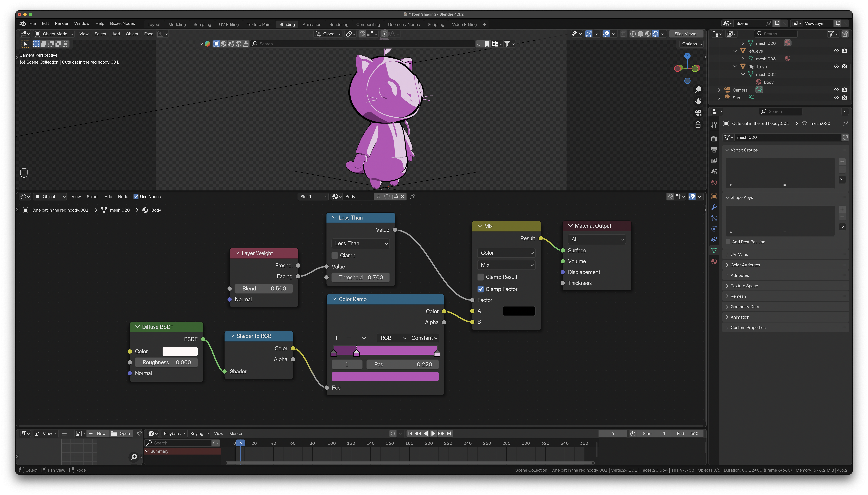This screenshot has height=495, width=868.
Task: Open the timeline Marker menu
Action: pos(236,434)
